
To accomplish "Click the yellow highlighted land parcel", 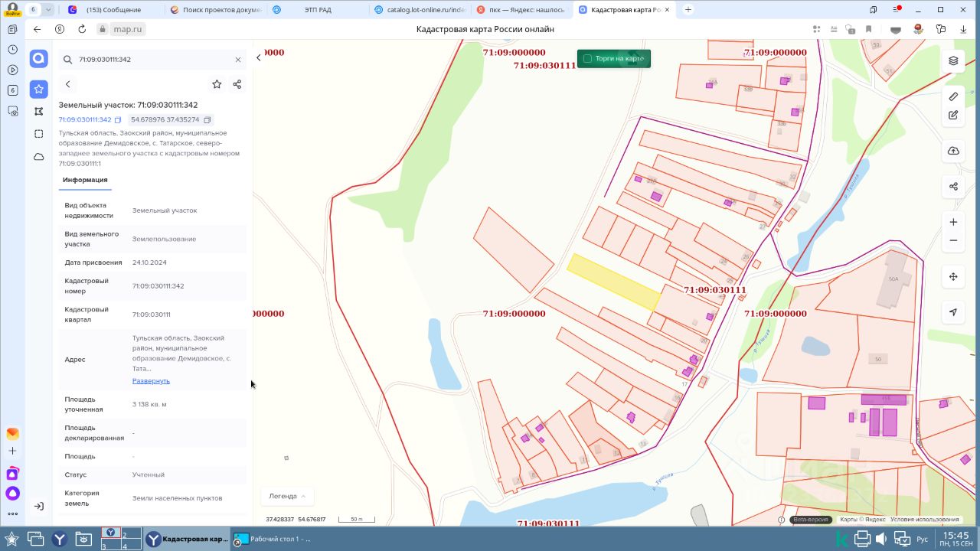I will pyautogui.click(x=613, y=282).
